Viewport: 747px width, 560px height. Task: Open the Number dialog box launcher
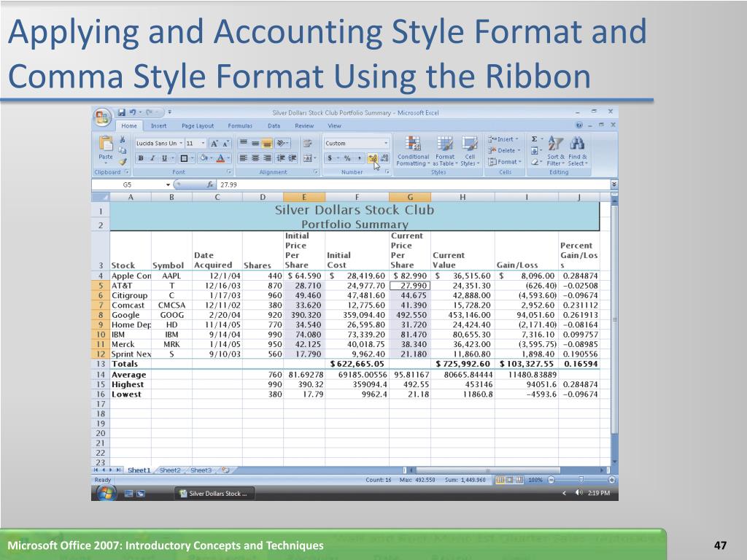point(387,172)
